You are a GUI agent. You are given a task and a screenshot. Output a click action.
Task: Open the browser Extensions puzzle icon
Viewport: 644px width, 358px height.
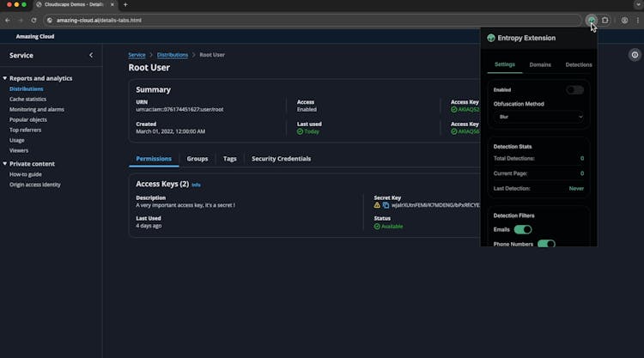[x=605, y=20]
